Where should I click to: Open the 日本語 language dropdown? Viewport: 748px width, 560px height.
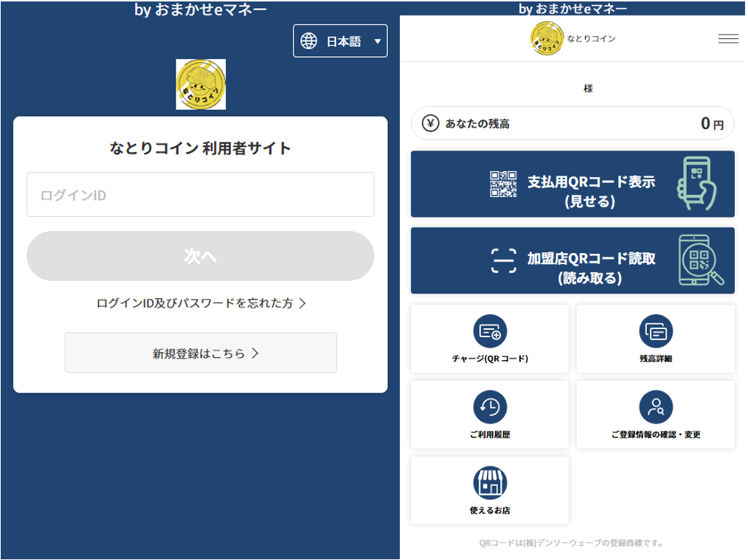[340, 41]
